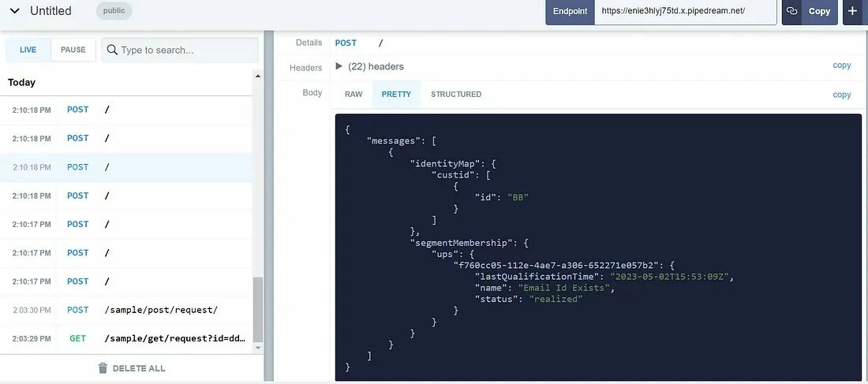Collapse the Untitled source chevron

tap(15, 11)
